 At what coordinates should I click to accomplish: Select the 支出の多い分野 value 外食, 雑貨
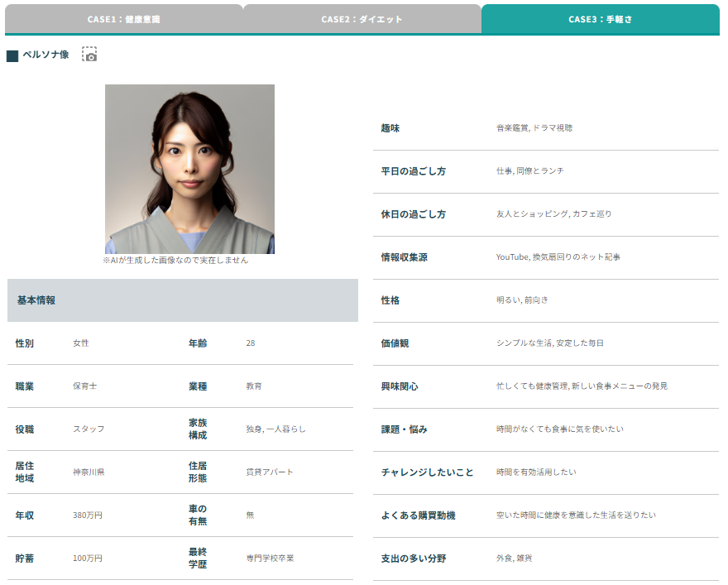[x=514, y=559]
